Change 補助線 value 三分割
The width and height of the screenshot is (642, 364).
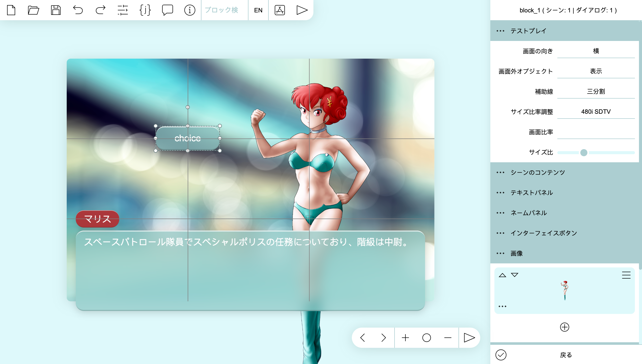pos(596,92)
